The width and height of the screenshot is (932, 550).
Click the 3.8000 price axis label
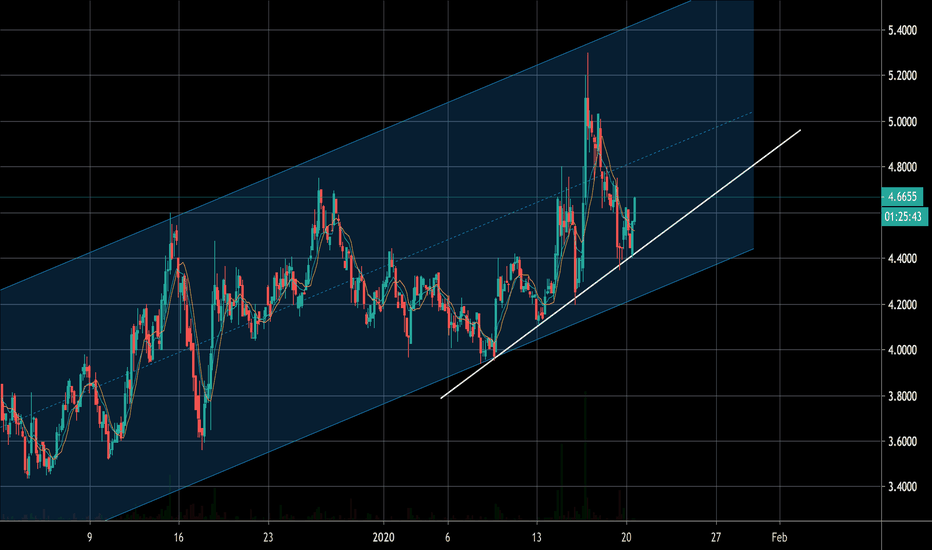902,396
